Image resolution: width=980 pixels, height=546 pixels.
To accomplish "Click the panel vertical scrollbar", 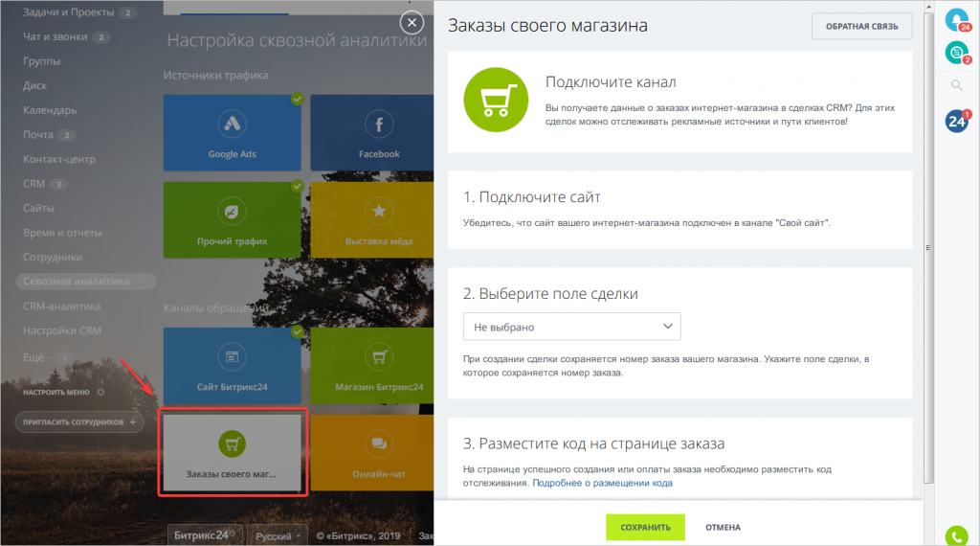I will pos(928,248).
